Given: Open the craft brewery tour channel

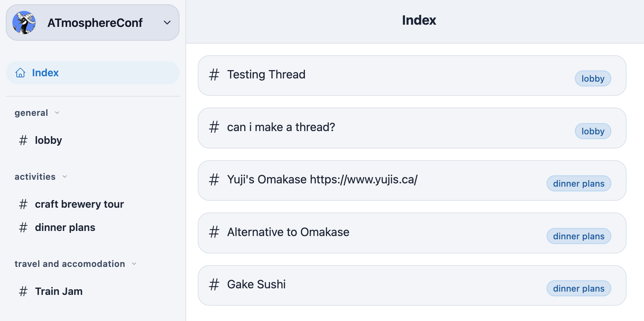Looking at the screenshot, I should click(x=79, y=204).
